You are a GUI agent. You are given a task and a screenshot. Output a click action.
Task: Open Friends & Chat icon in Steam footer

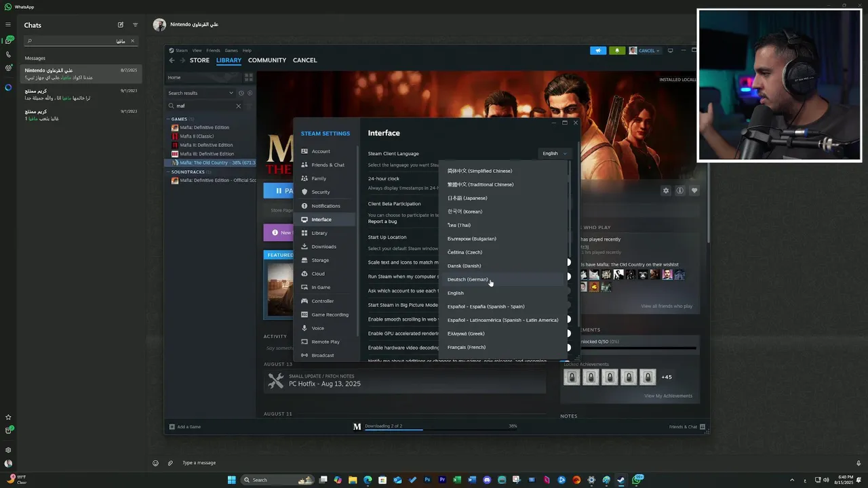tap(703, 427)
